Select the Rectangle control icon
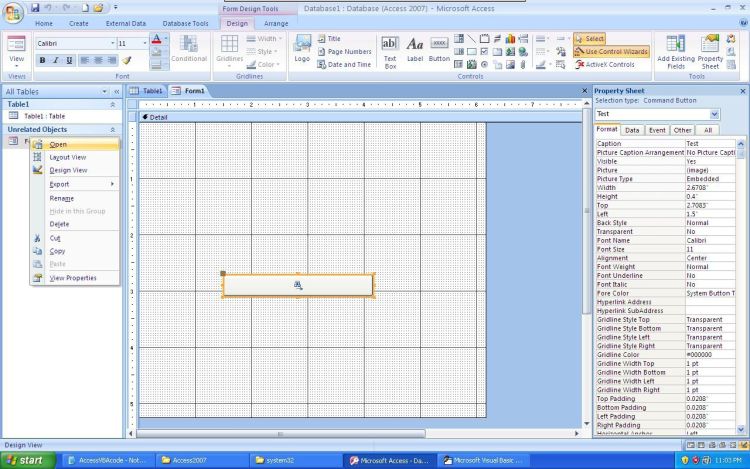This screenshot has height=469, width=750. [472, 52]
